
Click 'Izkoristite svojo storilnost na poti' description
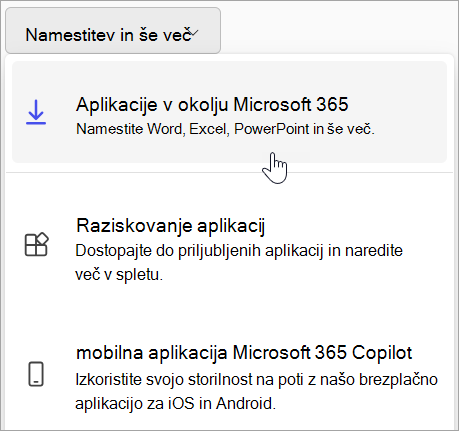pos(256,392)
